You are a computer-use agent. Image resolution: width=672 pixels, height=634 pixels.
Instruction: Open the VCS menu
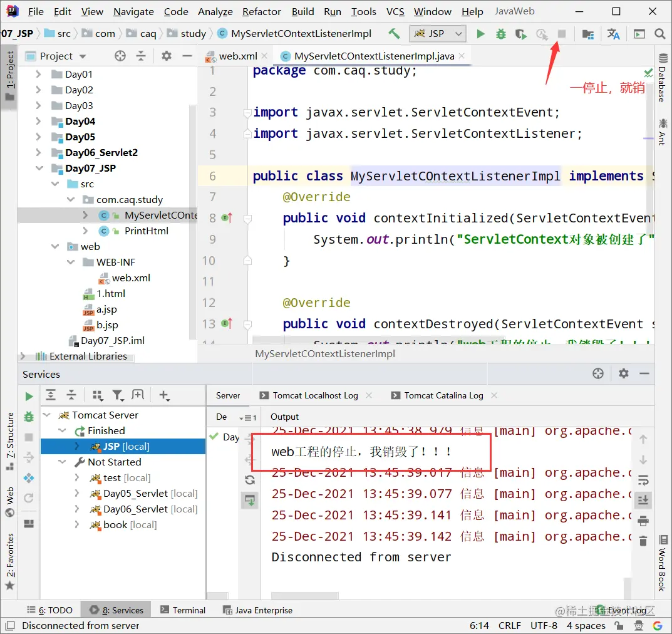395,11
